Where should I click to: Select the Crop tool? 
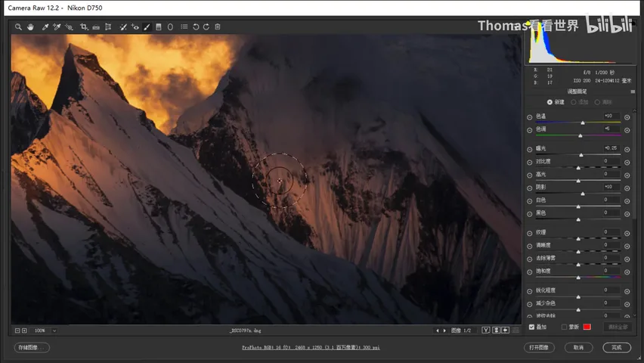pos(84,26)
